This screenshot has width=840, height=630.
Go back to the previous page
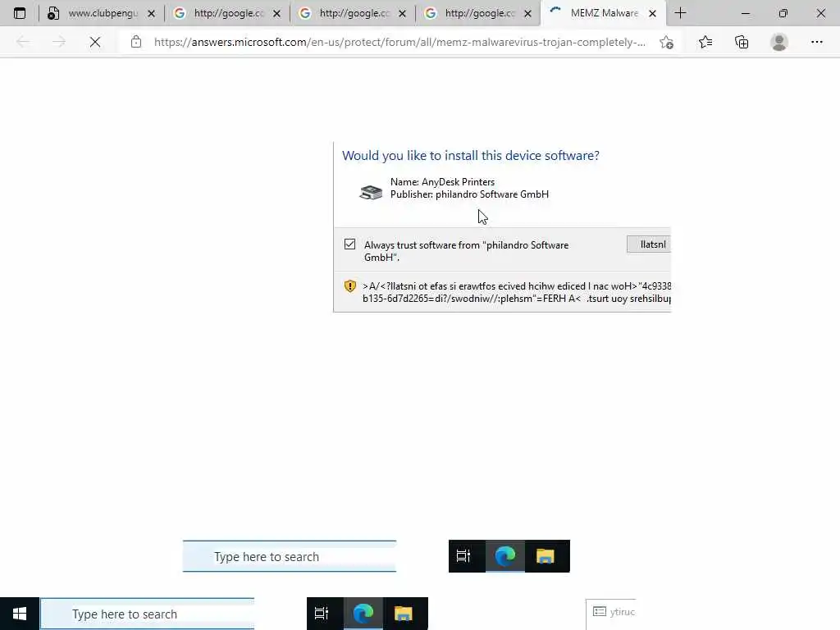coord(23,42)
